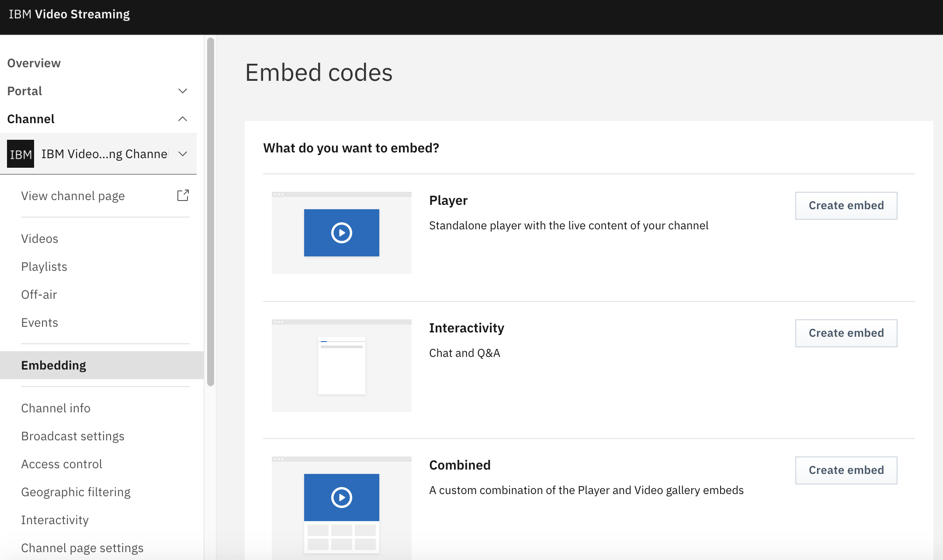Open Access control in sidebar
The width and height of the screenshot is (943, 560).
pyautogui.click(x=62, y=464)
